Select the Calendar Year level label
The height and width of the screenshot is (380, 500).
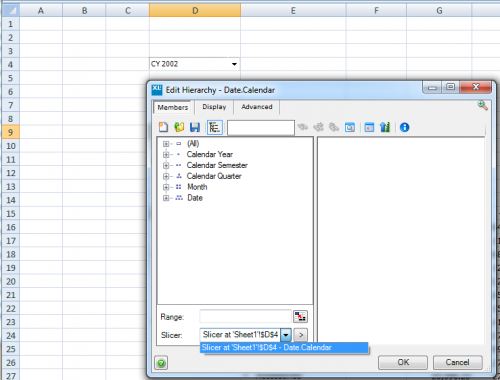coord(210,154)
